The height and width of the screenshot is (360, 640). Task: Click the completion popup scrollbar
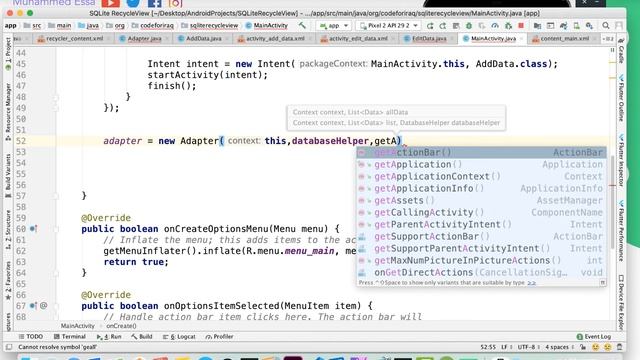tap(613, 202)
